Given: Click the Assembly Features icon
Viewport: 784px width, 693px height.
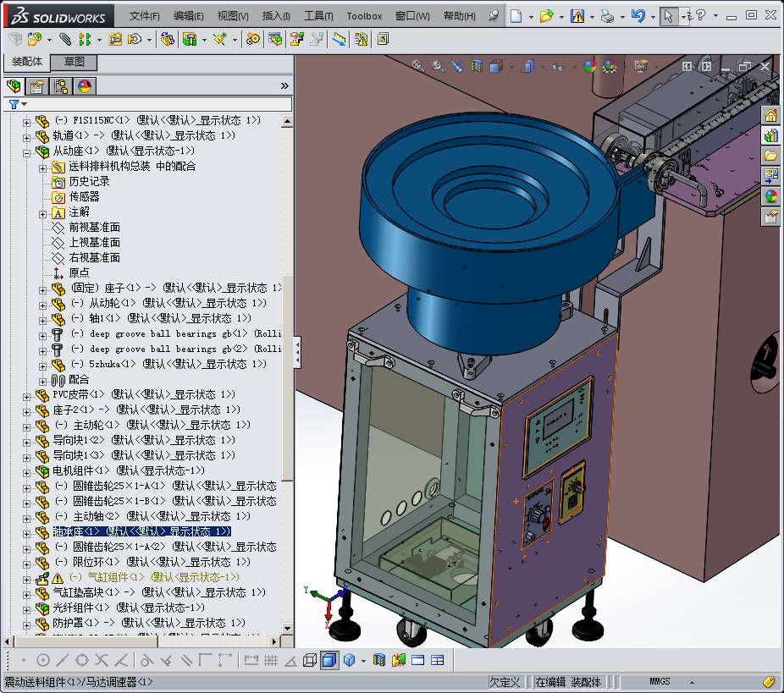Looking at the screenshot, I should coord(190,39).
